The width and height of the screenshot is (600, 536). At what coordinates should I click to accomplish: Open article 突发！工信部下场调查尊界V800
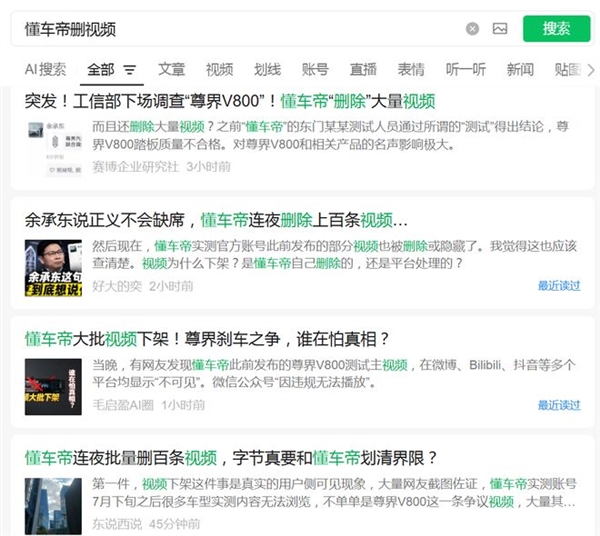tap(230, 101)
